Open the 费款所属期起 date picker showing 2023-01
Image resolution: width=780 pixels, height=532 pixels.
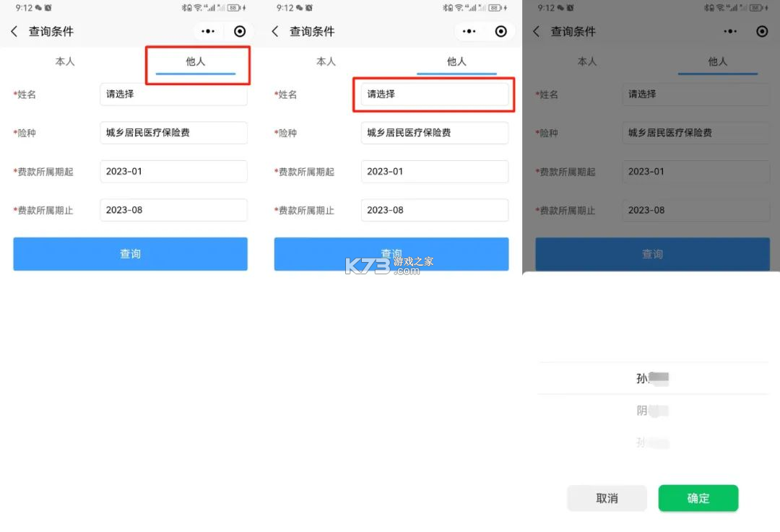[173, 171]
